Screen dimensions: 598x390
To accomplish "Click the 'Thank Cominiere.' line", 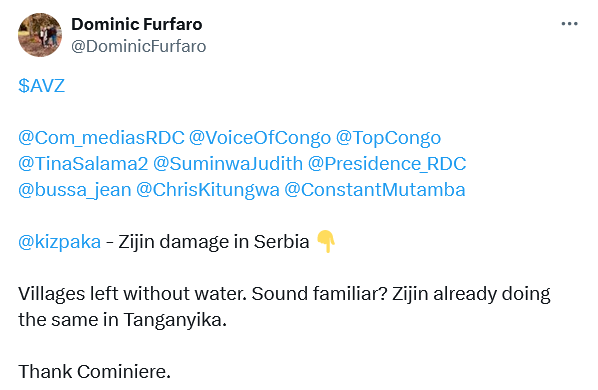I will tap(95, 372).
